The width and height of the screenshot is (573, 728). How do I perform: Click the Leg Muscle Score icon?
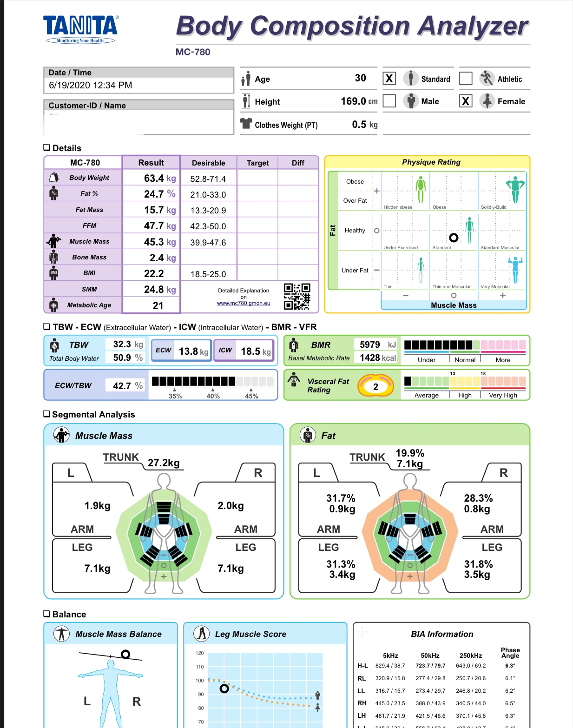(201, 634)
